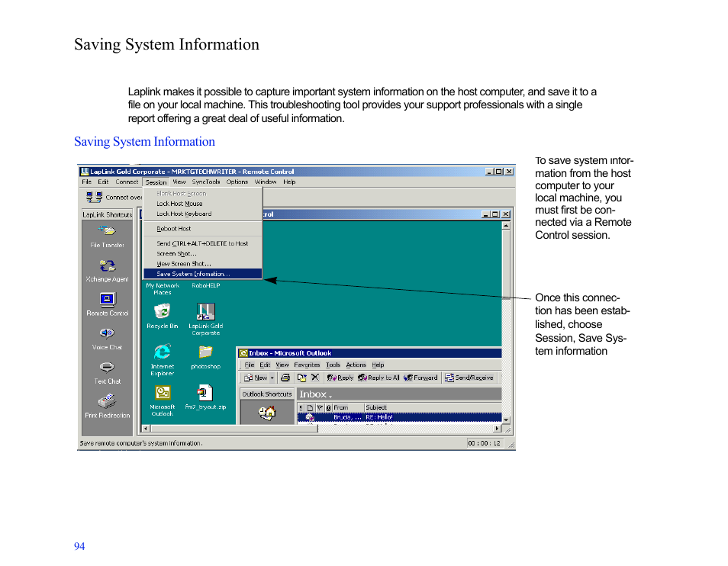Sort messages by the Subject column header
The height and width of the screenshot is (566, 728).
pyautogui.click(x=433, y=407)
